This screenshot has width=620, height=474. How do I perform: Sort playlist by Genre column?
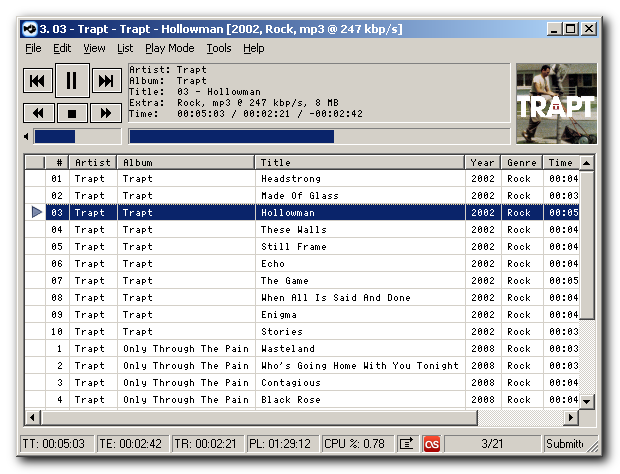coord(522,162)
